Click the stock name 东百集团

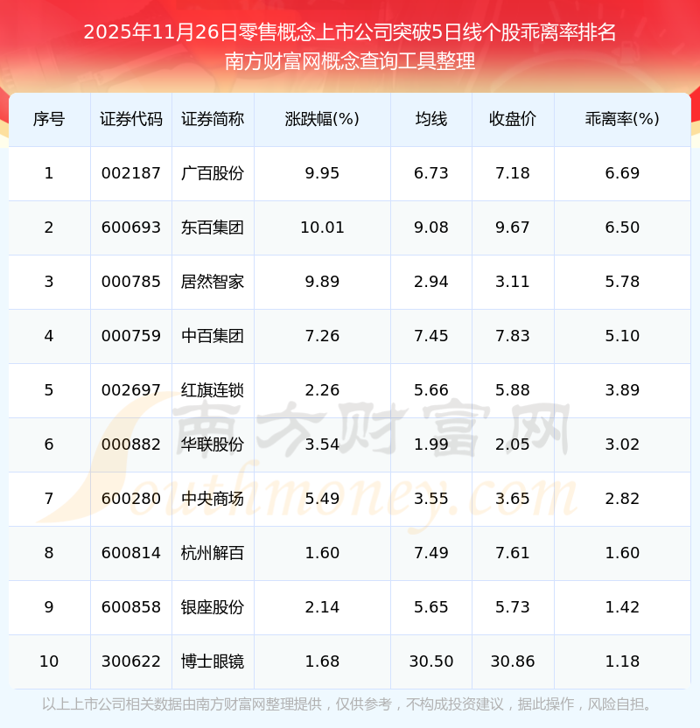point(213,227)
